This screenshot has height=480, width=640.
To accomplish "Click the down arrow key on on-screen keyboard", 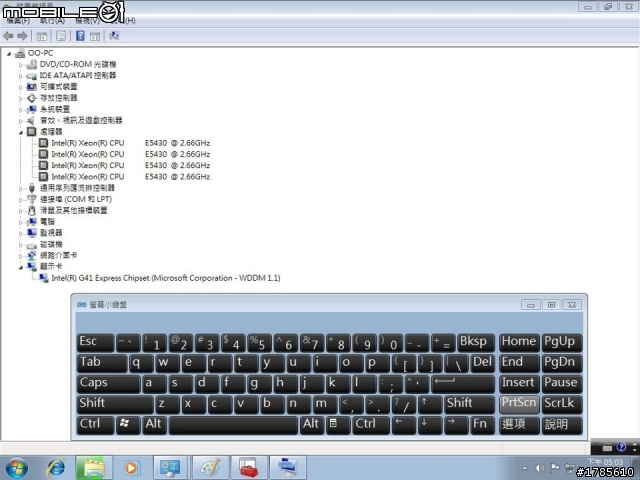I will (x=429, y=424).
